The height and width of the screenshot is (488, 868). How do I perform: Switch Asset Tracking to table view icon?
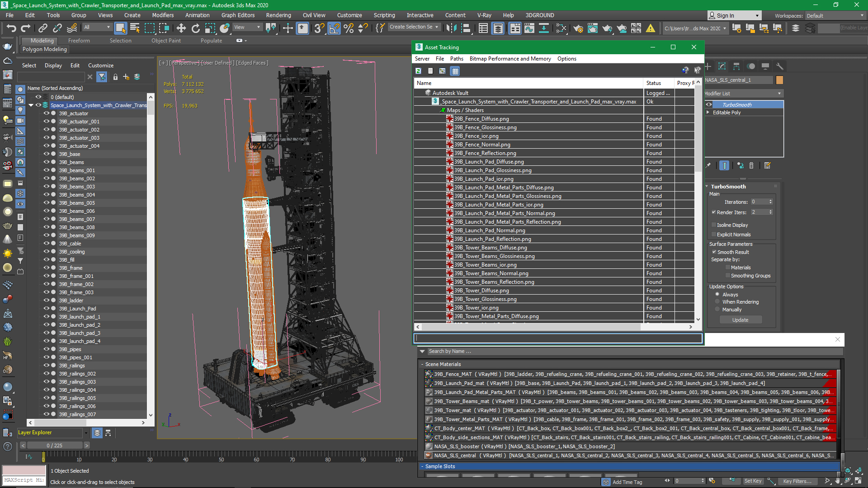(455, 71)
